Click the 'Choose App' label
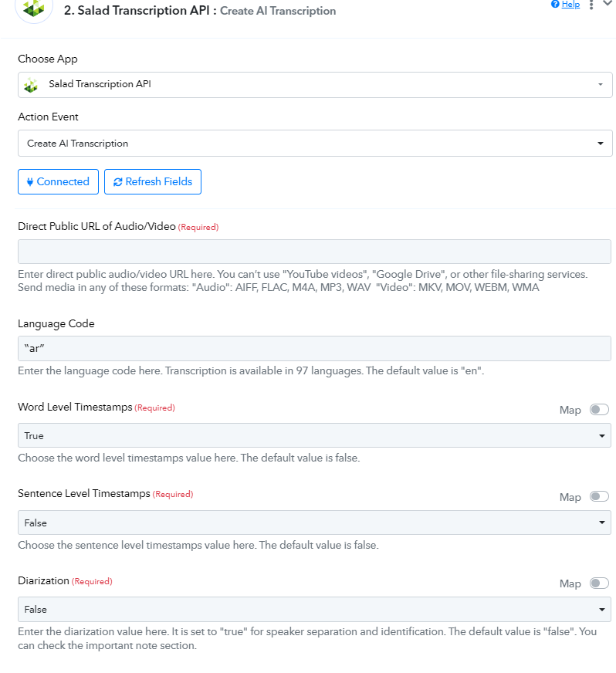 pyautogui.click(x=48, y=59)
